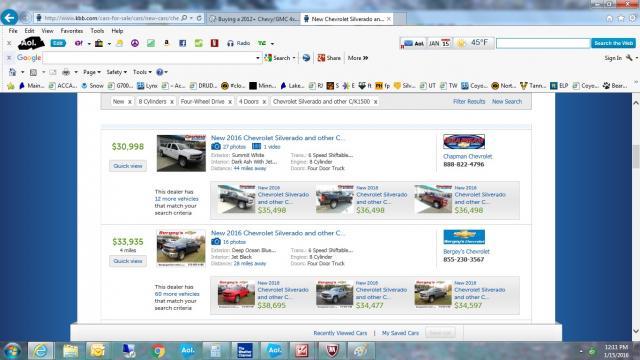Click the vertical scrollbar thumb
Image resolution: width=640 pixels, height=360 pixels.
point(636,157)
